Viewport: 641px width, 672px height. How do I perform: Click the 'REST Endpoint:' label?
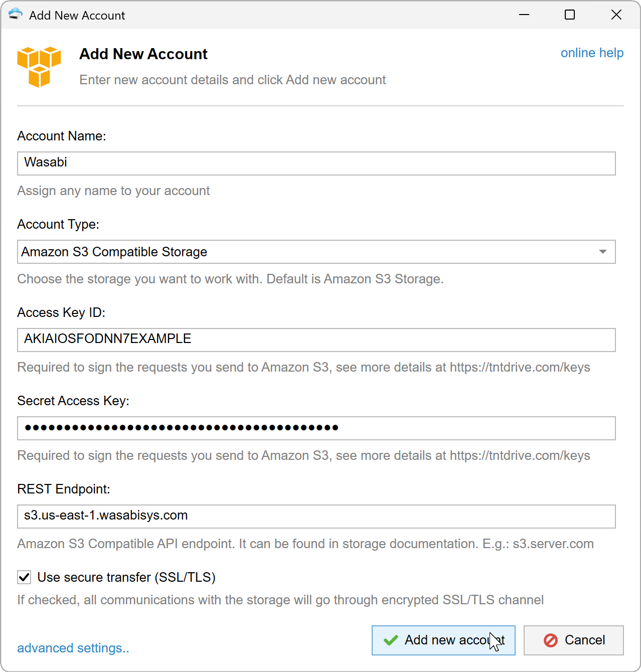coord(64,489)
